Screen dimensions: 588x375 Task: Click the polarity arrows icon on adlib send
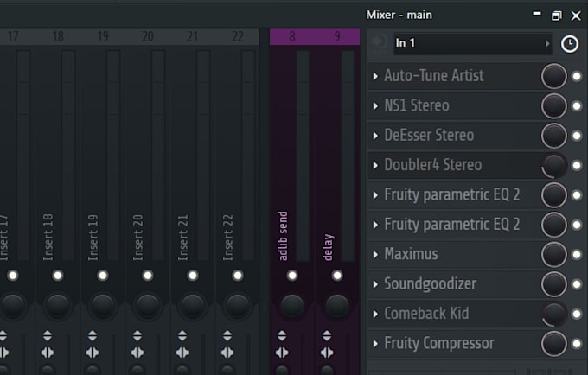pyautogui.click(x=282, y=335)
